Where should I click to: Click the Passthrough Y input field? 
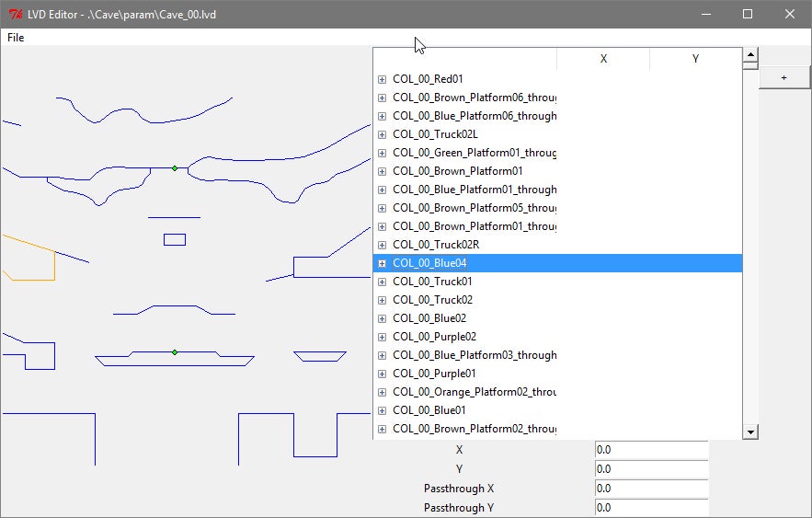pos(651,508)
